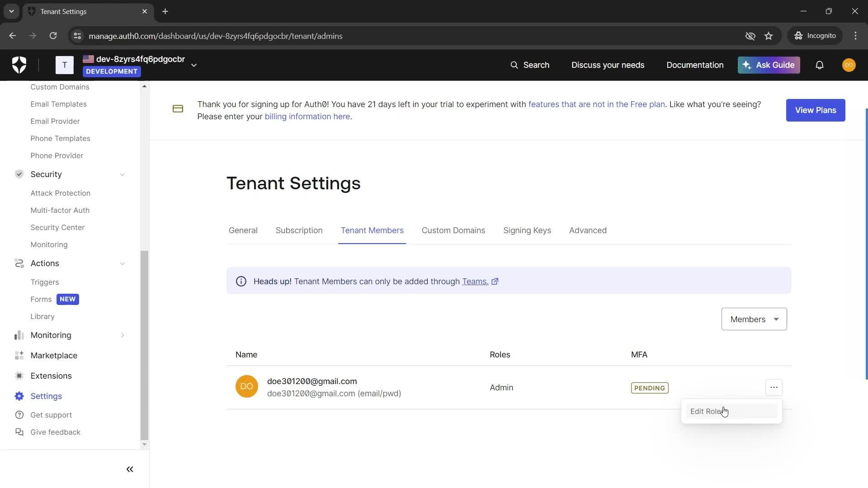Viewport: 868px width, 488px height.
Task: Open Security Center
Action: 57,227
